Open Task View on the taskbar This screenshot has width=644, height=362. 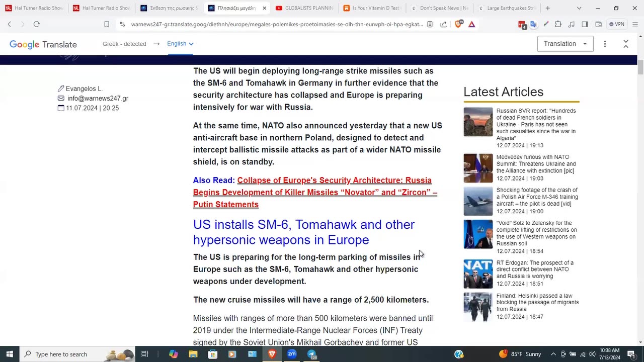pos(144,354)
